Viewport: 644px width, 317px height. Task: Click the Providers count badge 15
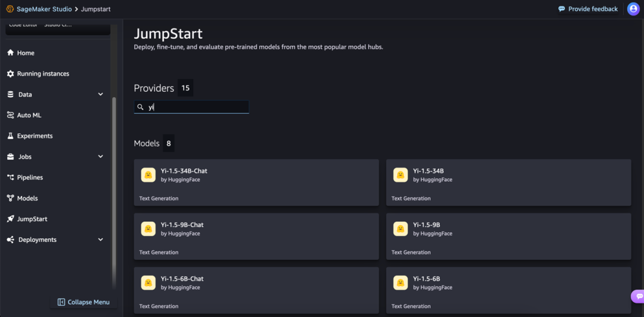(x=185, y=88)
